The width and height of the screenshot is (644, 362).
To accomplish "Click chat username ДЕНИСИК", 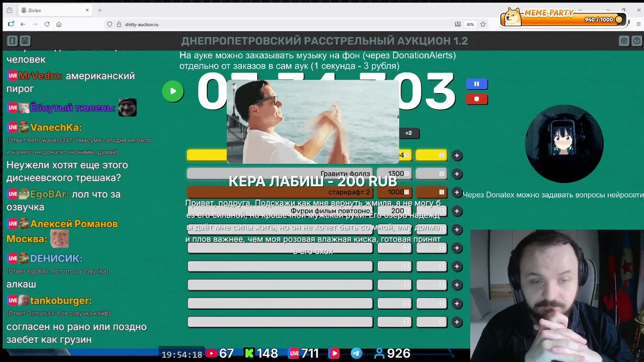I will tap(56, 258).
